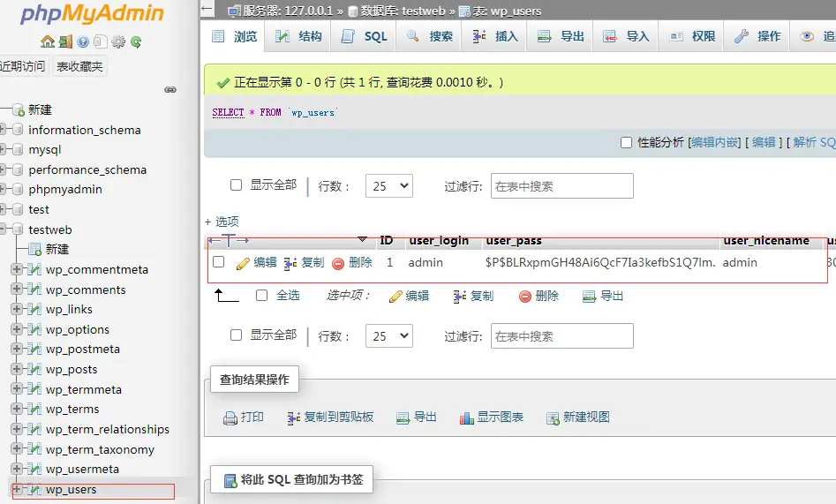
Task: Click the printer icon for Print
Action: click(230, 418)
